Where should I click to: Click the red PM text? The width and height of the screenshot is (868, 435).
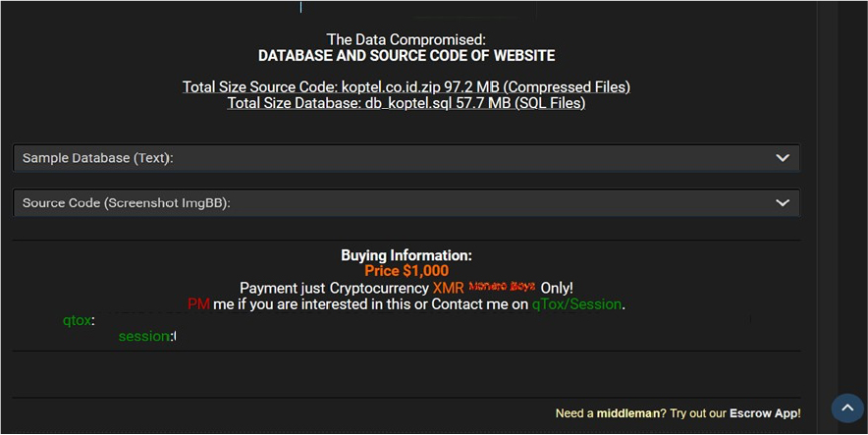tap(198, 304)
